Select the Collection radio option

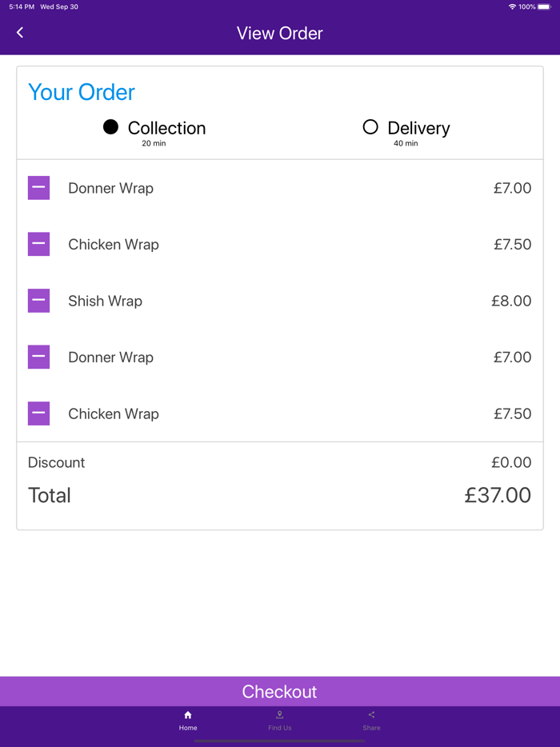pos(111,127)
